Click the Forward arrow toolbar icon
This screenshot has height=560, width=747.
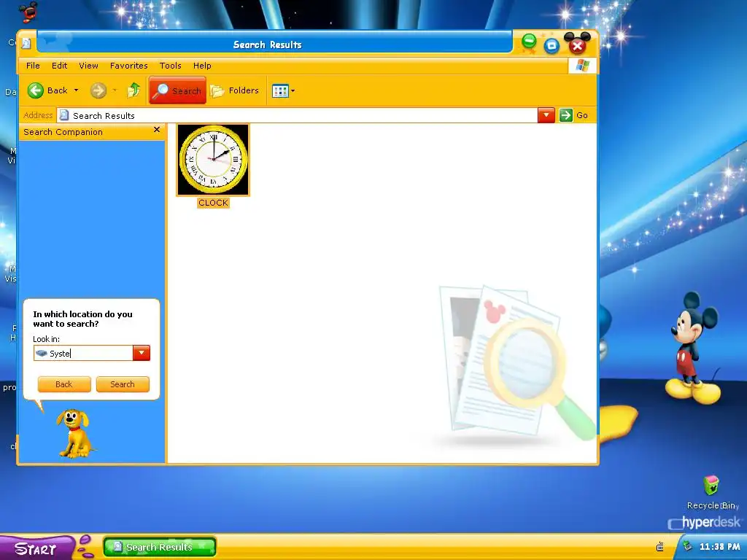pos(98,90)
